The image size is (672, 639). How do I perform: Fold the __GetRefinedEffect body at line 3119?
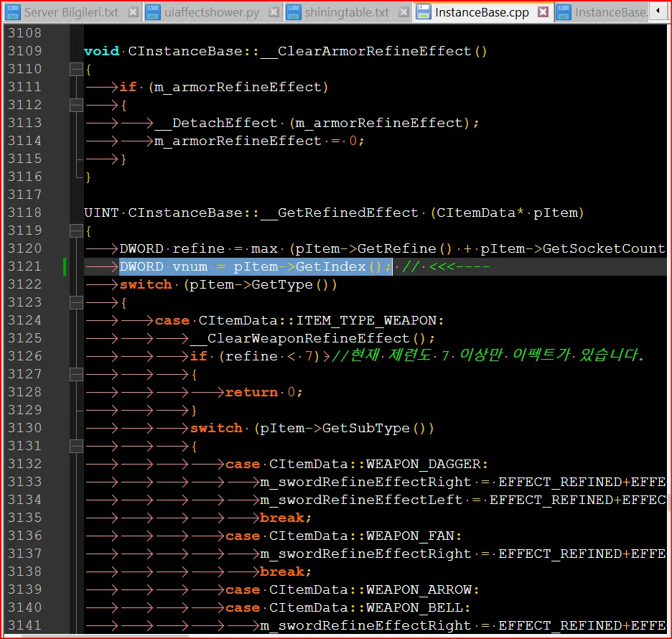point(76,230)
